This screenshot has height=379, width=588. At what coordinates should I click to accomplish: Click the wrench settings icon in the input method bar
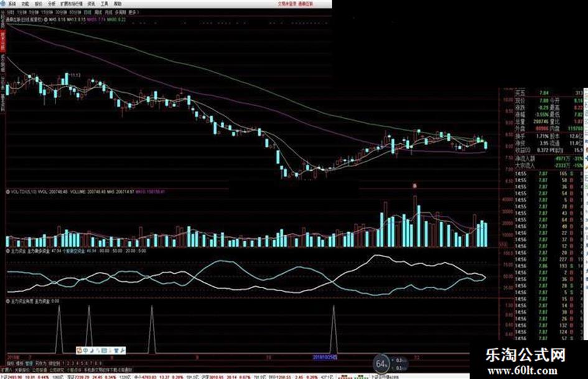tap(122, 350)
